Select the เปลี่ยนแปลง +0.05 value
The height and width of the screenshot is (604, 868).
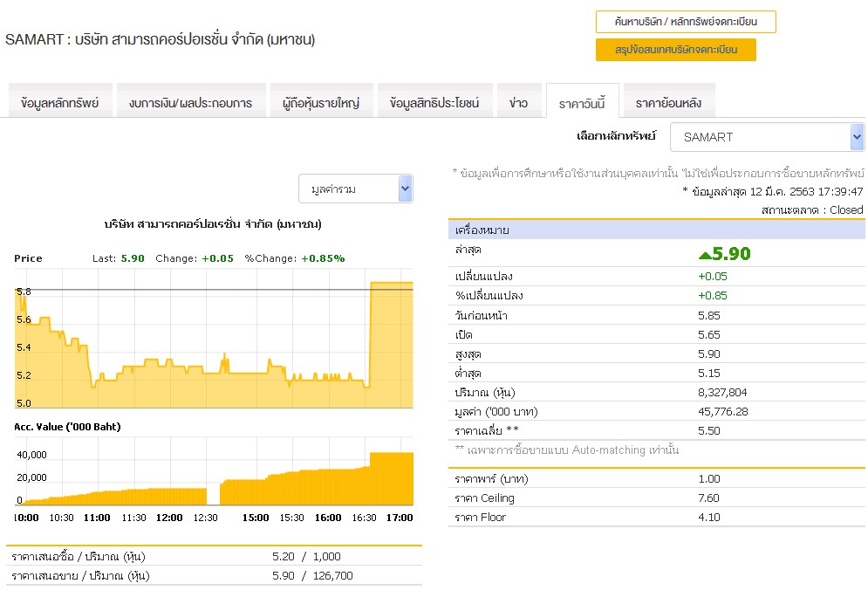713,277
